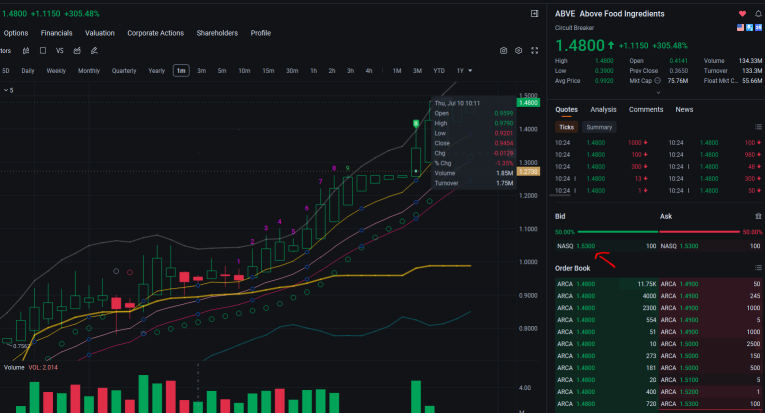Switch chart to 1m interval
Viewport: 765px width, 413px height.
point(181,71)
